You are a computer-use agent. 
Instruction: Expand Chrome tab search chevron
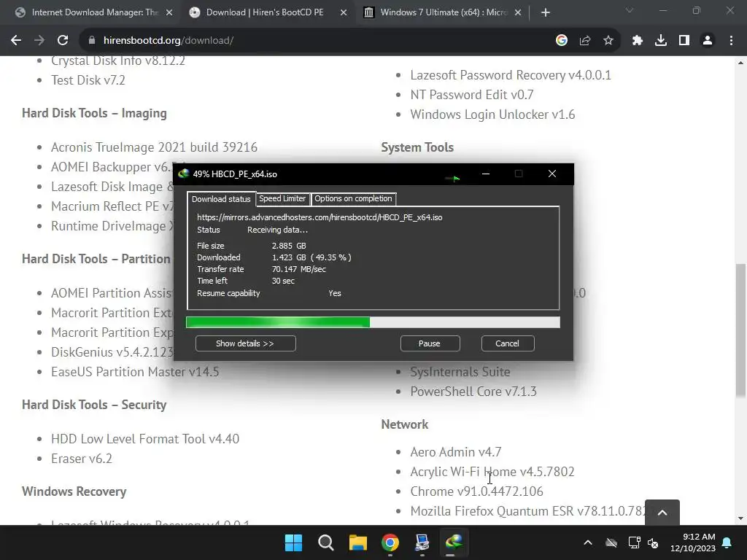coord(630,10)
